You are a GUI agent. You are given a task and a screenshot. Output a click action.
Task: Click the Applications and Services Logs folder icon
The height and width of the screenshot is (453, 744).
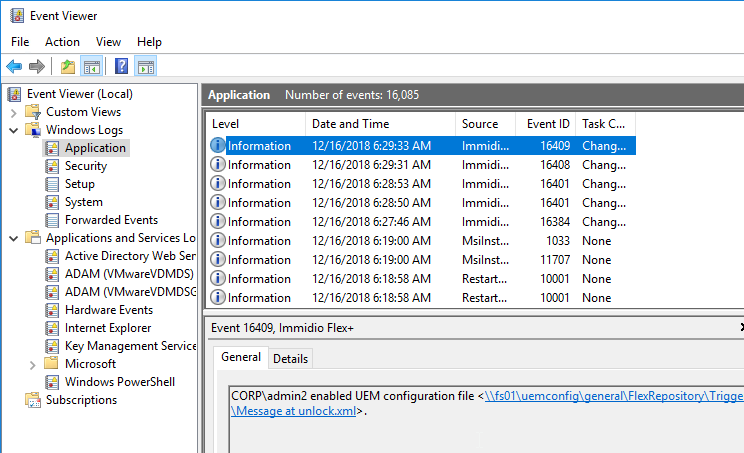click(x=33, y=237)
